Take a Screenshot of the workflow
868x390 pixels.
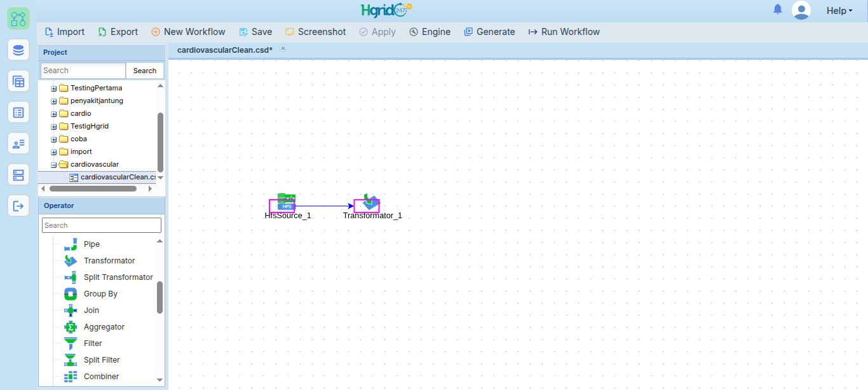point(315,32)
